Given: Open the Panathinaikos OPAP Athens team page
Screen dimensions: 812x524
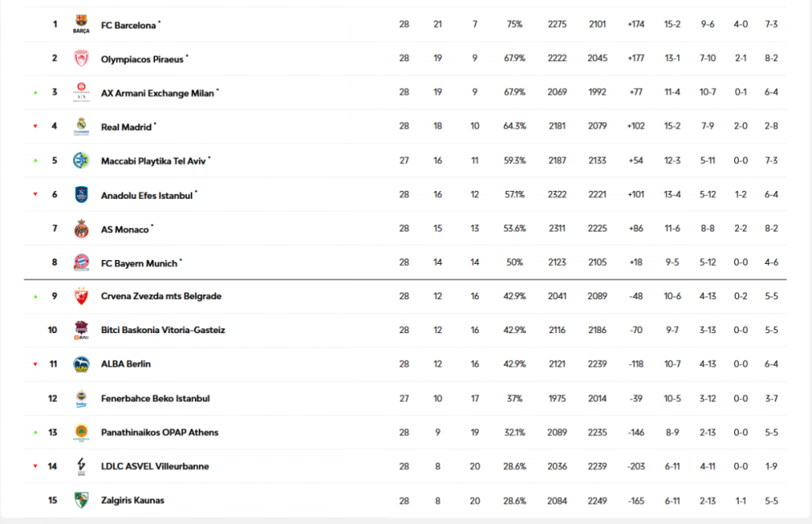Looking at the screenshot, I should click(x=159, y=432).
